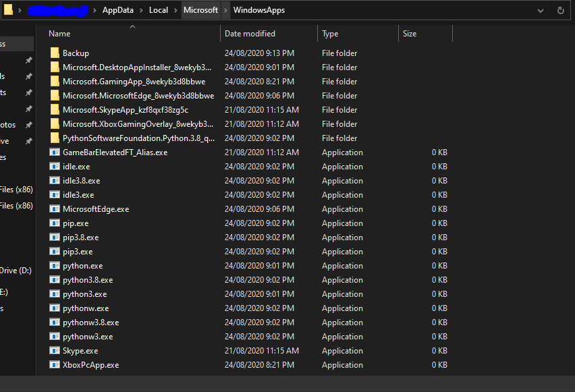Click the Microsoft.SkypeApp folder icon
Screen dimensions: 575x392
pyautogui.click(x=55, y=110)
